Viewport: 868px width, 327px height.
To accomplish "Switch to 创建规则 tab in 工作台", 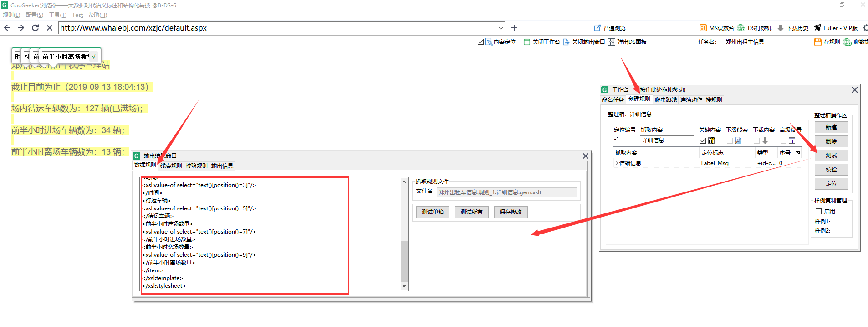I will (x=639, y=99).
